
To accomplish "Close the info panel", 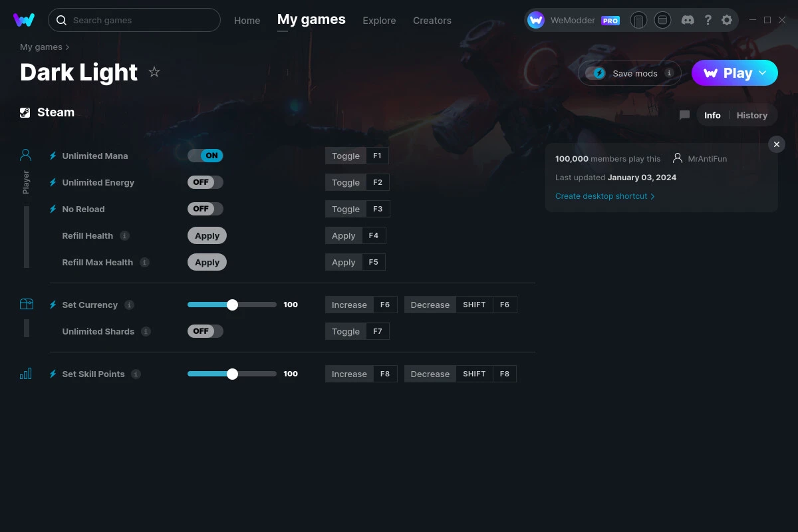I will tap(777, 144).
